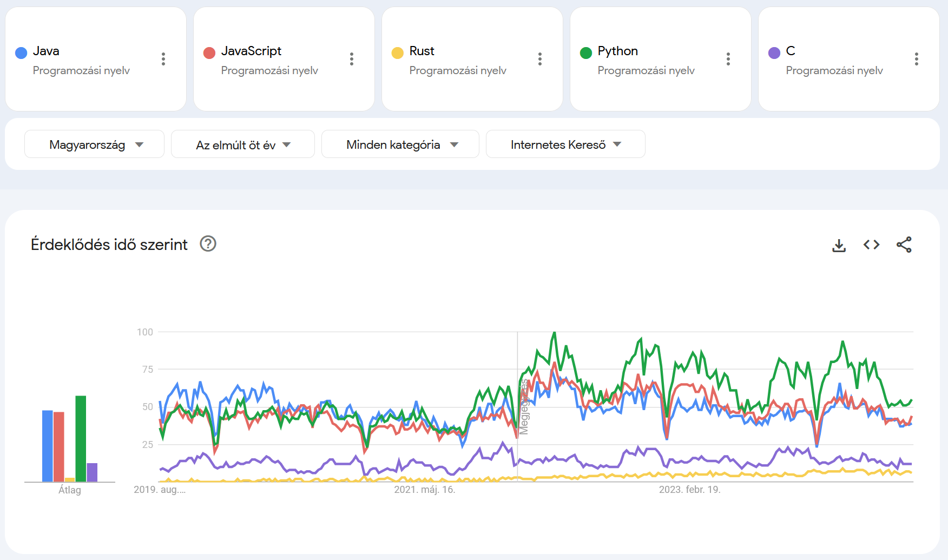Screen dimensions: 948x560
Task: Open the Java card three-dot menu
Action: pos(163,59)
